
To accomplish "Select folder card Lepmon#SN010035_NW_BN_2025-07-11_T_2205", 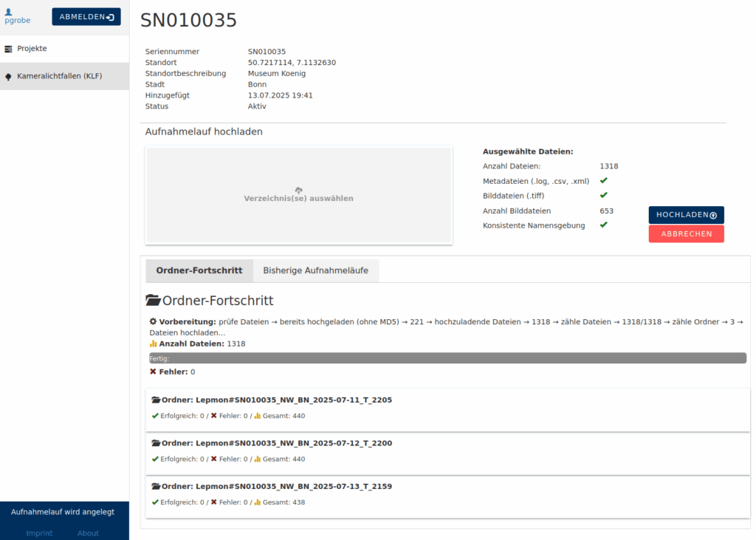I will click(447, 410).
